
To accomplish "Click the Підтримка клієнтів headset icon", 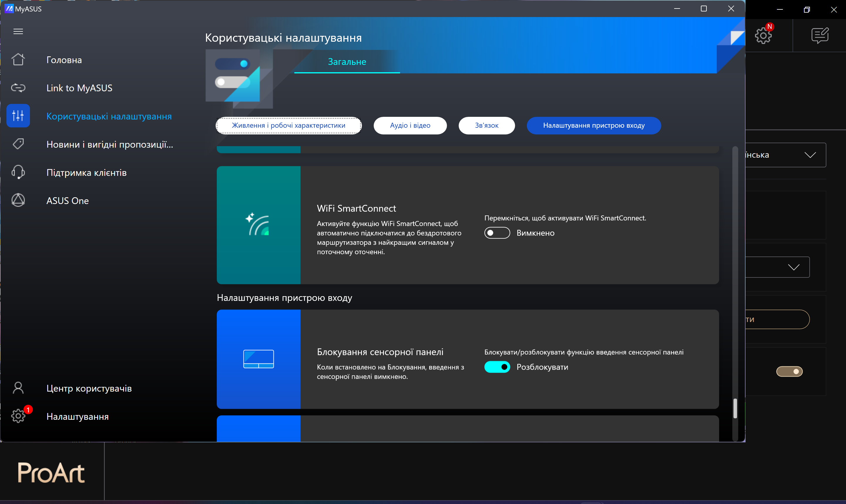I will coord(18,172).
